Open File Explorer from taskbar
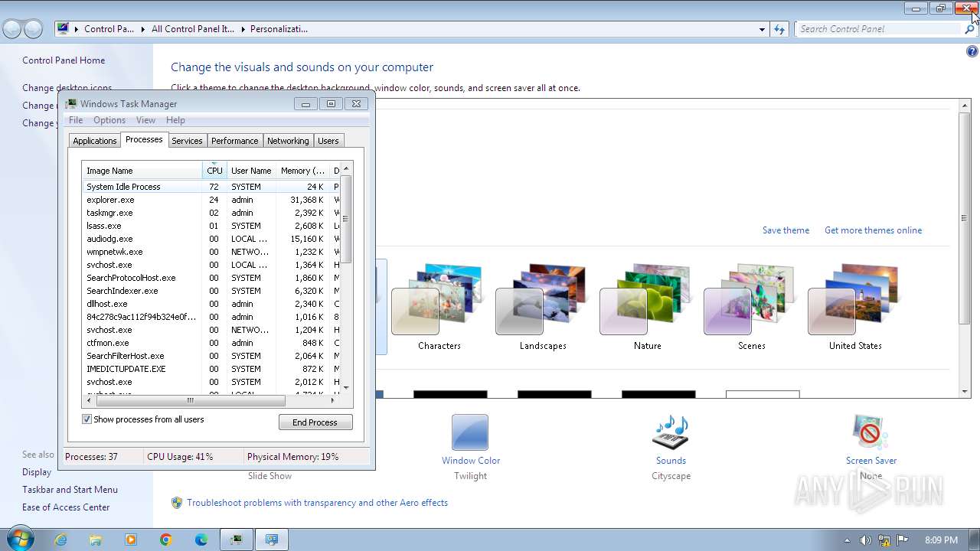The width and height of the screenshot is (980, 551). pyautogui.click(x=96, y=540)
